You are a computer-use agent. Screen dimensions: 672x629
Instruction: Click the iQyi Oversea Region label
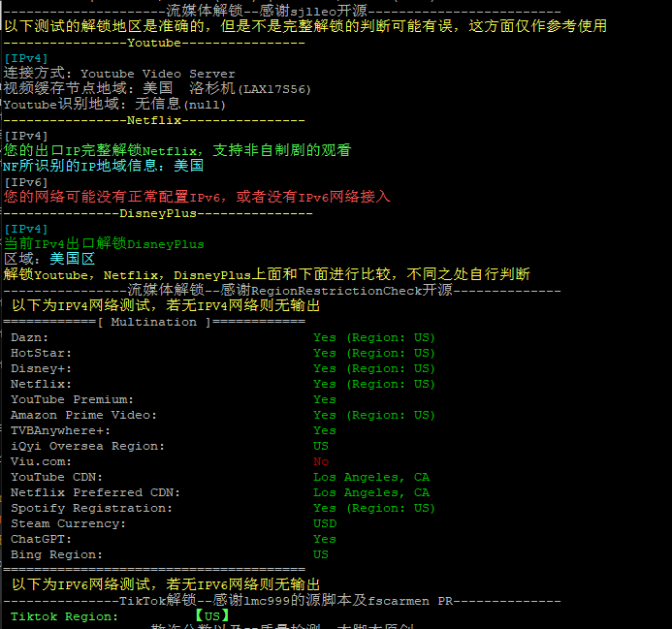[x=87, y=446]
